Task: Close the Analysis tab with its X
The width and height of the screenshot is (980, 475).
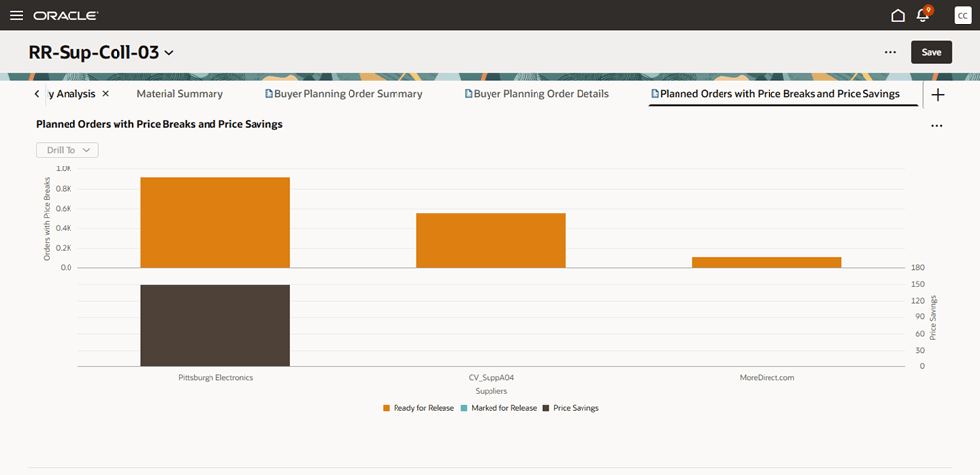Action: point(105,94)
